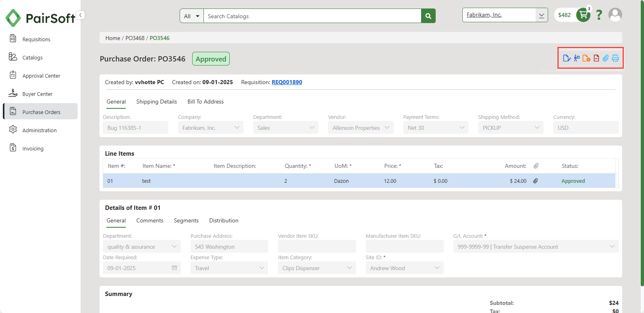The height and width of the screenshot is (313, 644).
Task: Open the Date Required calendar icon
Action: [174, 268]
